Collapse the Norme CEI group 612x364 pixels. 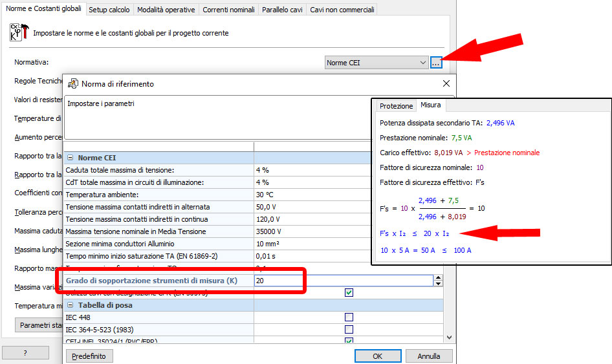click(x=70, y=158)
